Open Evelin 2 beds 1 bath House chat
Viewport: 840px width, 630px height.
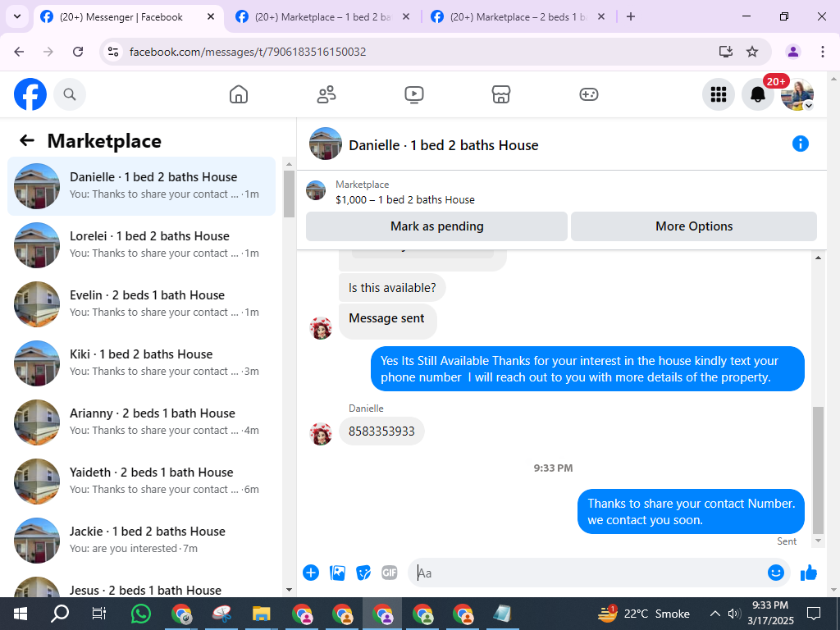[141, 304]
